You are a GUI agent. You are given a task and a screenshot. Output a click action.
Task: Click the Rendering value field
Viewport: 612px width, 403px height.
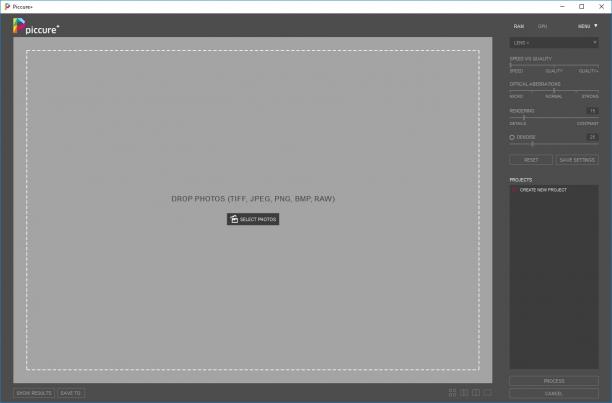point(592,111)
